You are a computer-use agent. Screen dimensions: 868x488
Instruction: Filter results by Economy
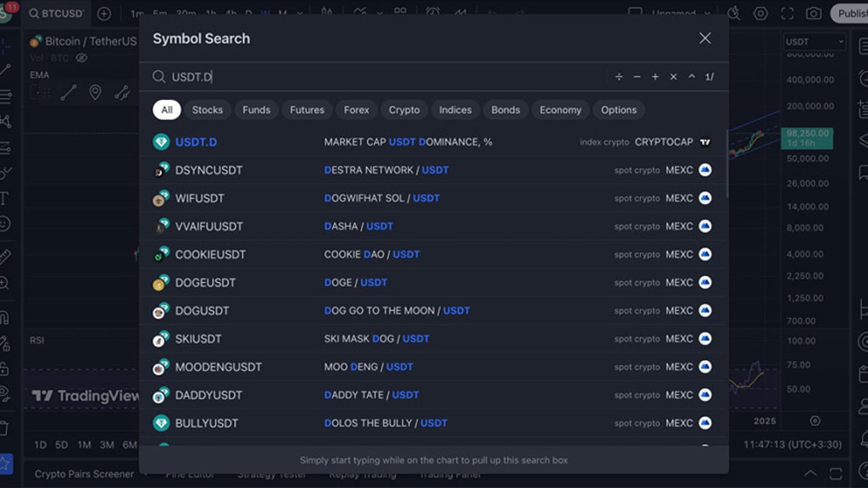click(x=560, y=109)
